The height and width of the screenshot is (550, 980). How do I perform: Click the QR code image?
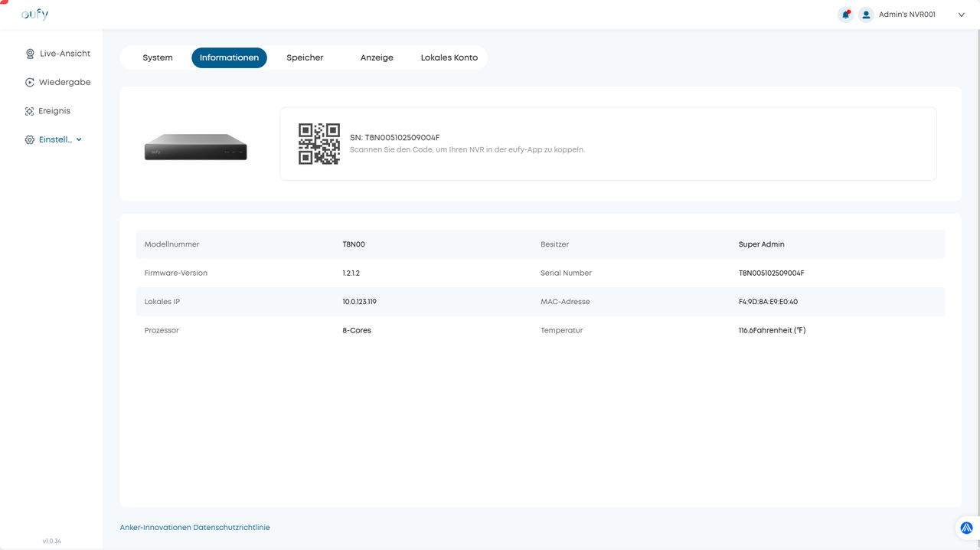point(319,144)
